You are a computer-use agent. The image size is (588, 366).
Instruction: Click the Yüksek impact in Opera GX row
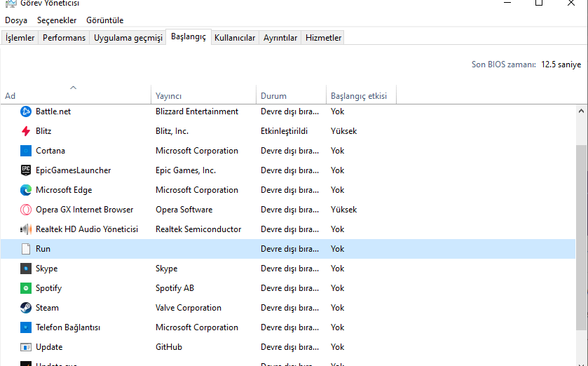[343, 210]
